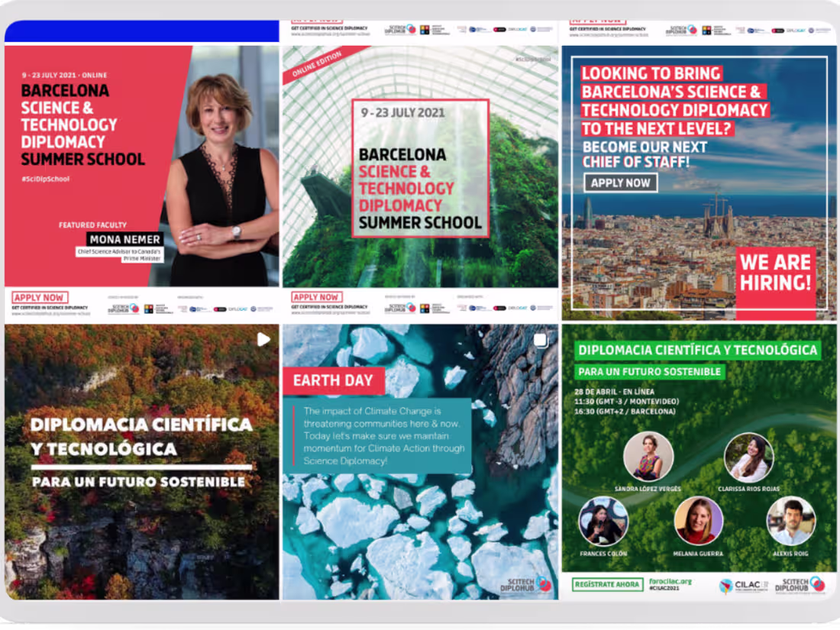The height and width of the screenshot is (630, 840).
Task: Open the green speakers event post
Action: pos(699,462)
